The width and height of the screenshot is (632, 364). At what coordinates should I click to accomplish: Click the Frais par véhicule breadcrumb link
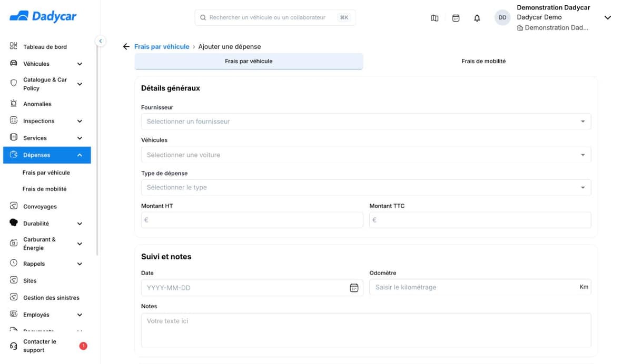[162, 47]
